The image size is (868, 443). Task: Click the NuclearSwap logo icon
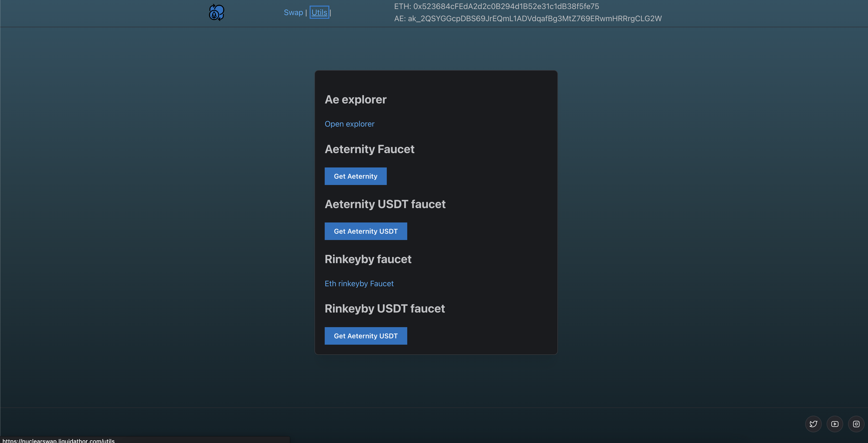pos(216,12)
